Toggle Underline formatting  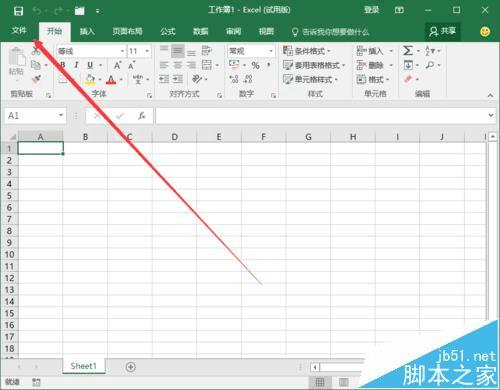[x=90, y=65]
